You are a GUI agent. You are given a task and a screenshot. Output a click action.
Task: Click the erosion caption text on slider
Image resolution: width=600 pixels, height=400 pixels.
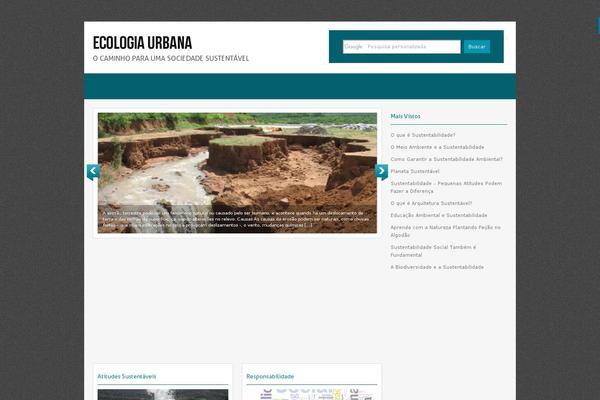pos(236,219)
